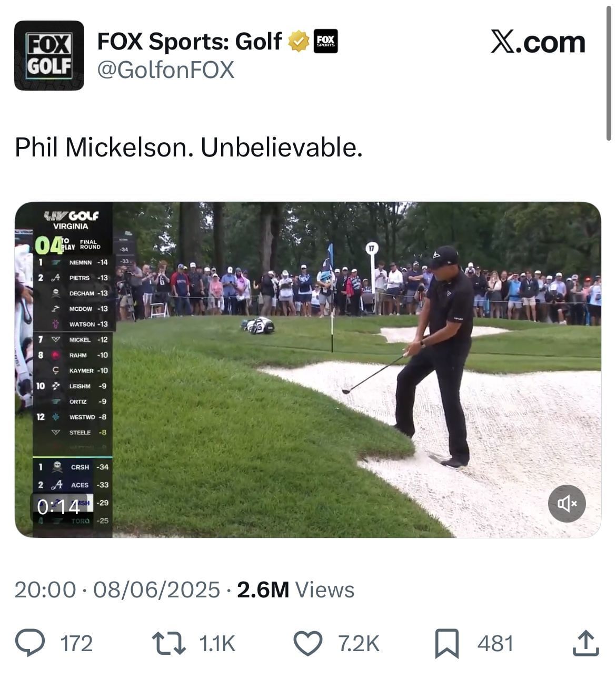The width and height of the screenshot is (616, 688).
Task: Click the FOX Sports affiliation badge
Action: click(x=325, y=41)
